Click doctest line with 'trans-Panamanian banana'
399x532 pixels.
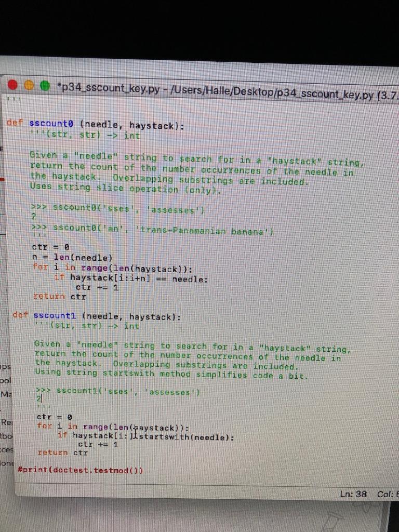[153, 229]
